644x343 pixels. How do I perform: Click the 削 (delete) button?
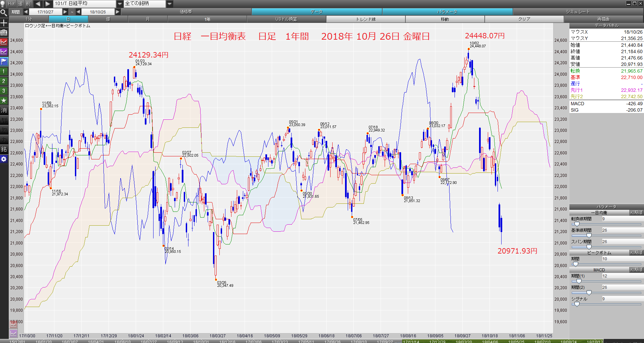pyautogui.click(x=28, y=4)
